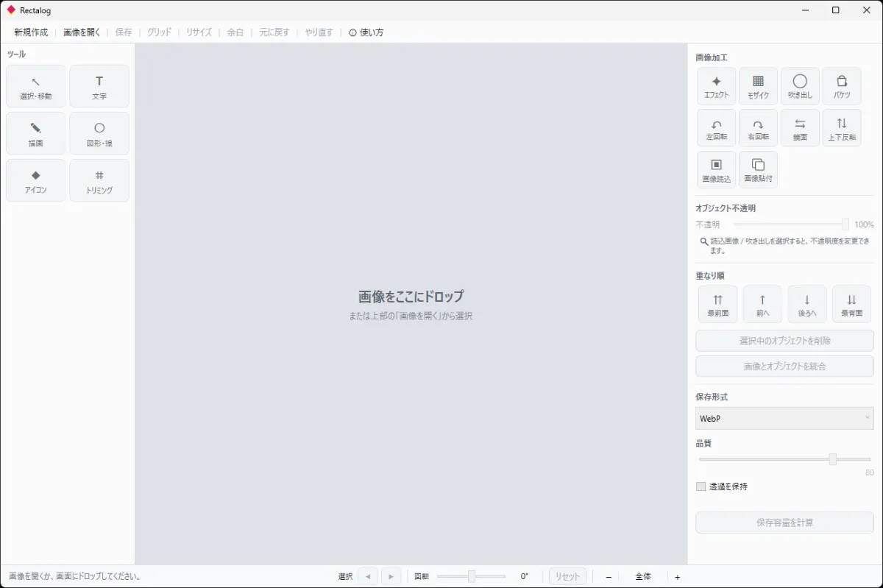Choose the 文字 text tool
This screenshot has height=588, width=883.
pyautogui.click(x=99, y=86)
